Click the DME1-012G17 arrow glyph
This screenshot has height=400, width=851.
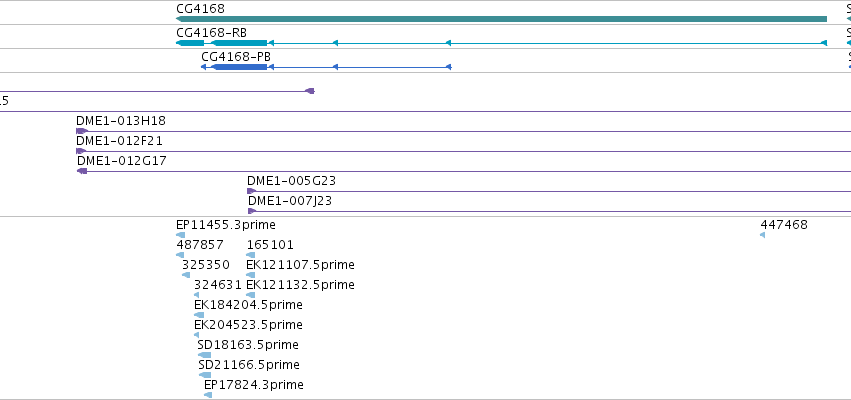(x=82, y=171)
